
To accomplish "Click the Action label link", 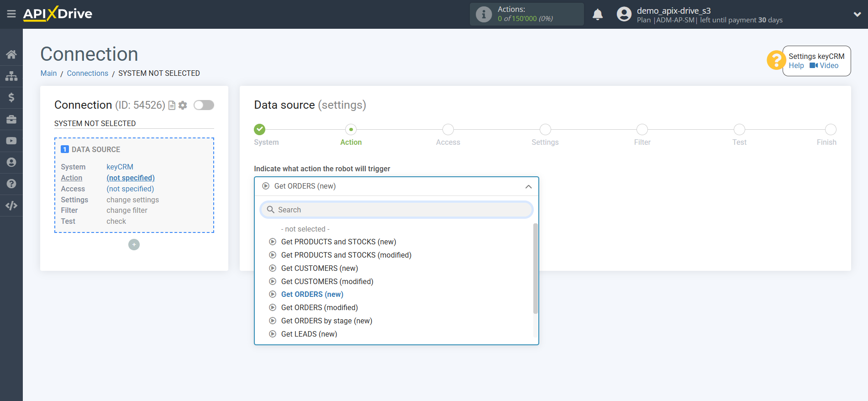I will (x=72, y=178).
